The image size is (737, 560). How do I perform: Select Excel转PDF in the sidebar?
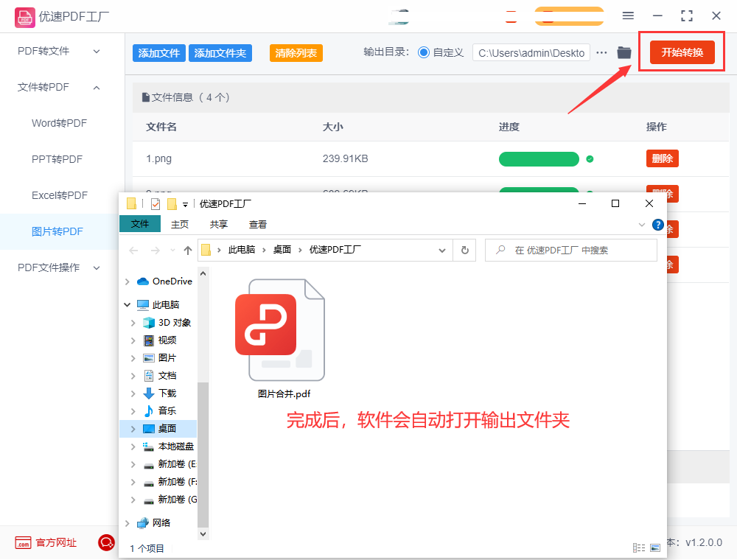coord(60,195)
